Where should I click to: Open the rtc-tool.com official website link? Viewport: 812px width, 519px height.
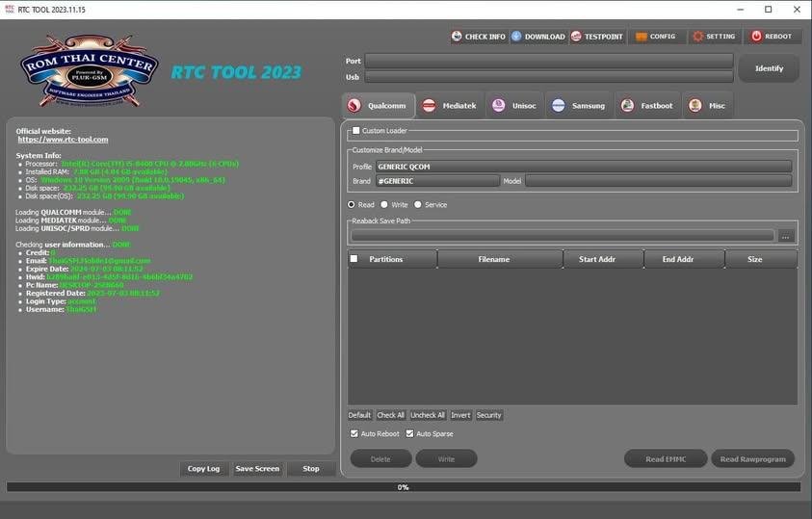[x=64, y=140]
